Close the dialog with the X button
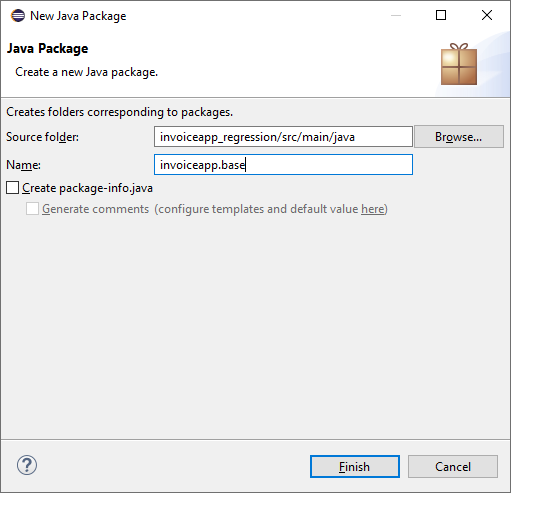The image size is (535, 510). coord(487,15)
